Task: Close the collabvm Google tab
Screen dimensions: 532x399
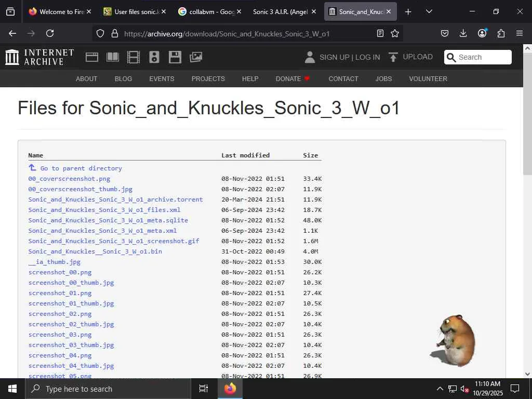Action: click(239, 11)
